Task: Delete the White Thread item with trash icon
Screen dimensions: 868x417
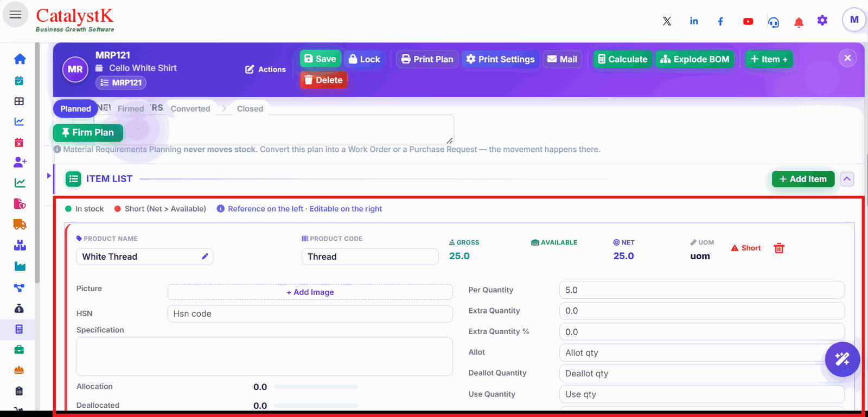Action: coord(779,248)
